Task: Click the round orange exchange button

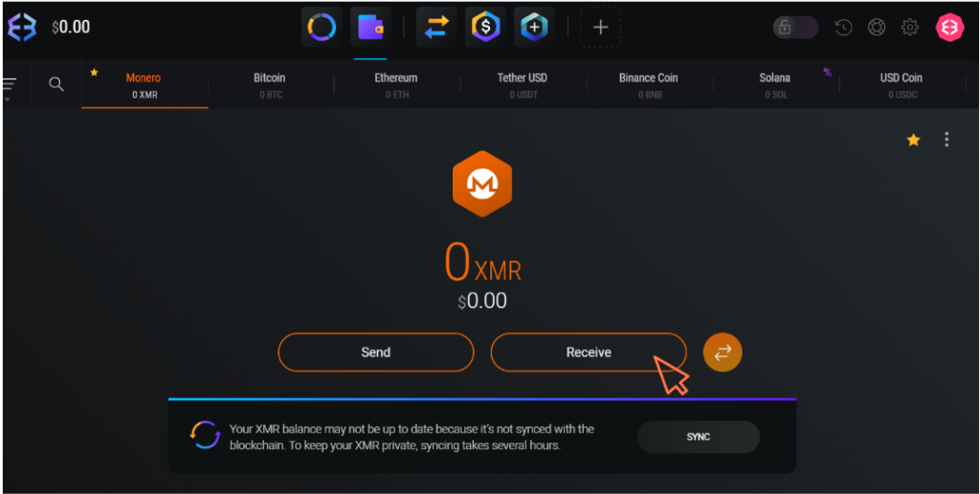Action: tap(723, 352)
